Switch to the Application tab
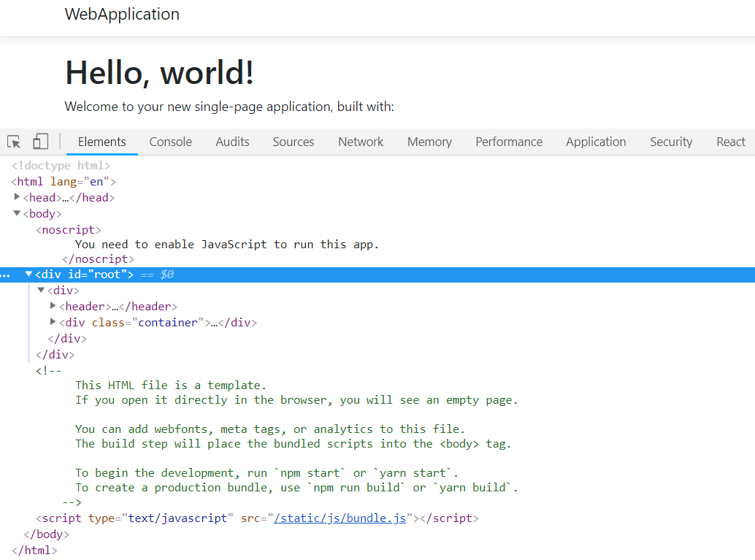 [x=595, y=142]
